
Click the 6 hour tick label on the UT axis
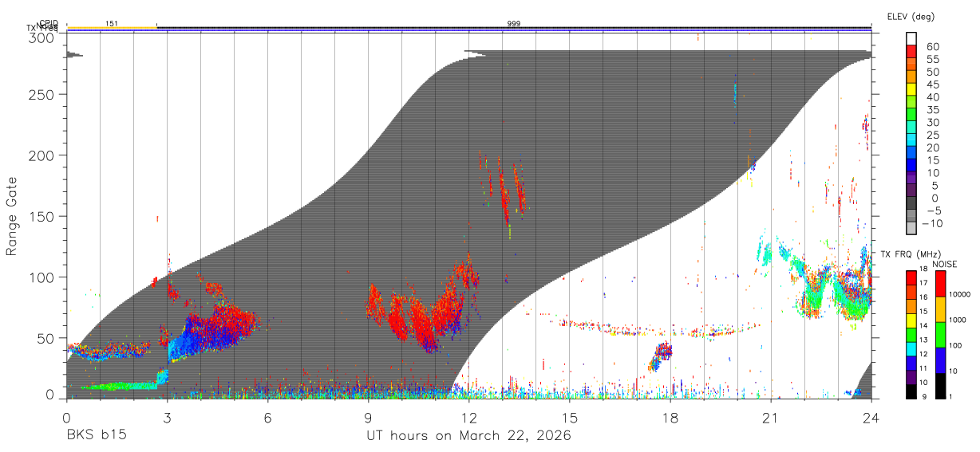pos(267,417)
